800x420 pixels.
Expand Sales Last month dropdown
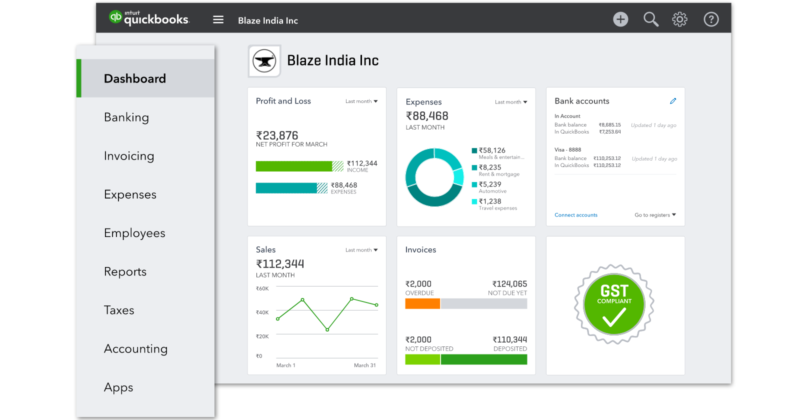(361, 250)
